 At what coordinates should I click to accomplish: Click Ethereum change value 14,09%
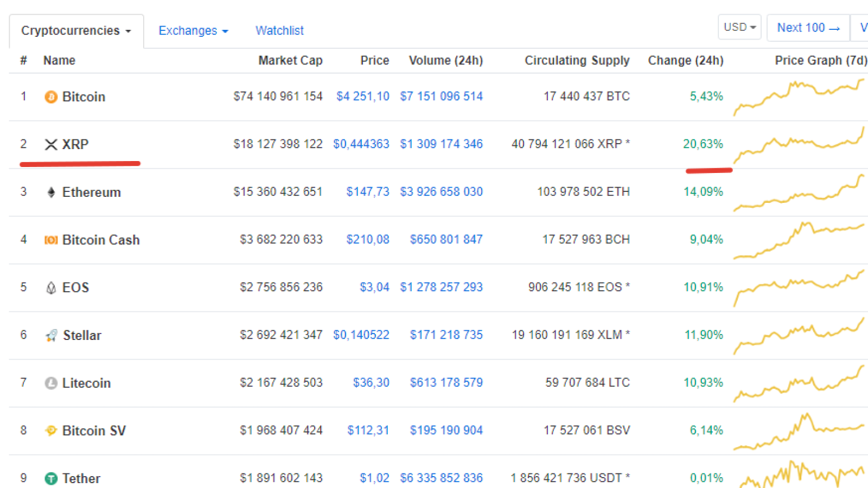(703, 192)
